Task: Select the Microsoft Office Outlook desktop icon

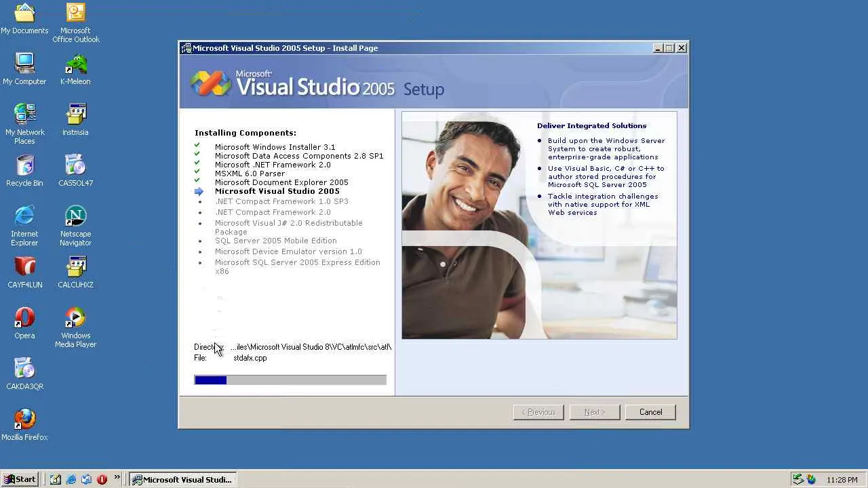Action: click(75, 23)
